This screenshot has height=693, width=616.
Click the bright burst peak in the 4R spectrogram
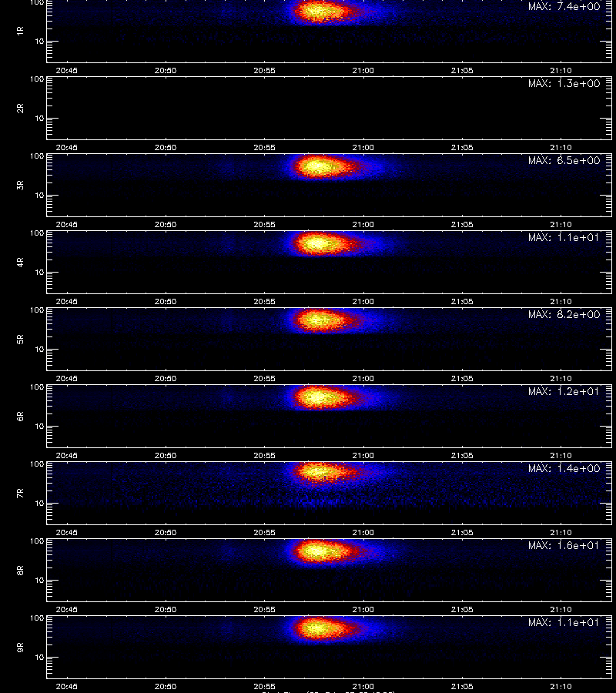pos(318,243)
